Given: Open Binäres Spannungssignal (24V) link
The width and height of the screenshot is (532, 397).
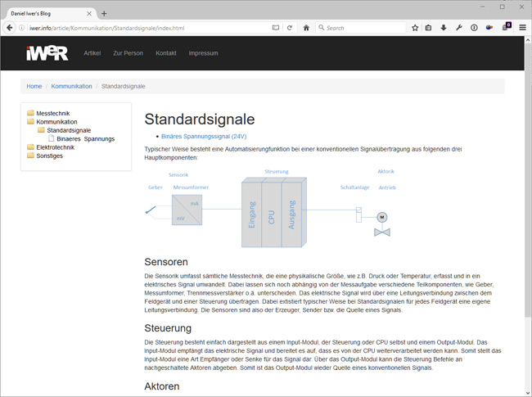Looking at the screenshot, I should click(x=204, y=137).
